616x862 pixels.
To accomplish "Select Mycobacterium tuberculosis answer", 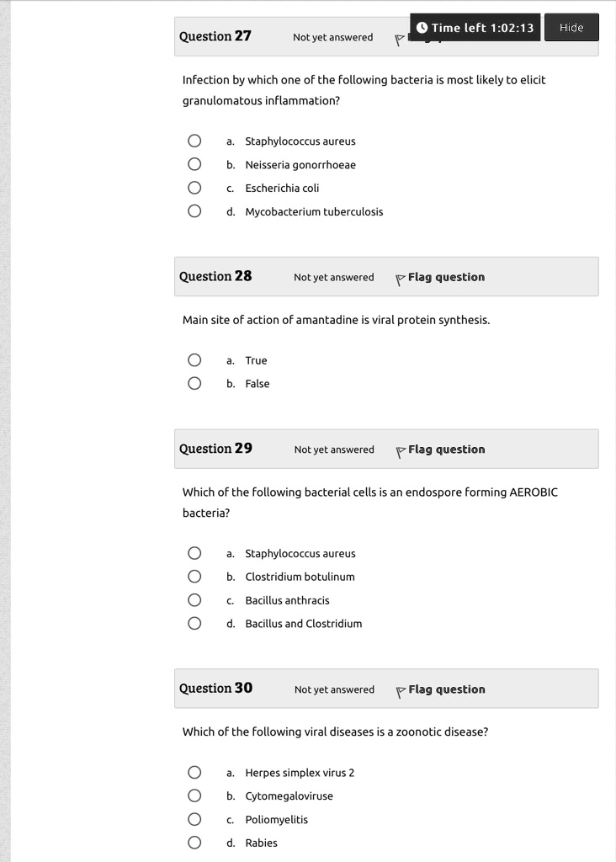I will (194, 211).
